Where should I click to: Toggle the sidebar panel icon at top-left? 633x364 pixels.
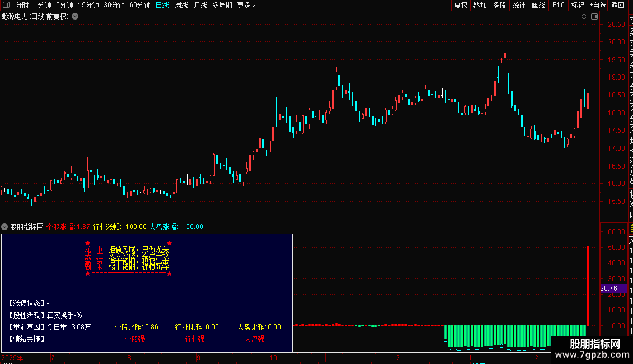6,5
